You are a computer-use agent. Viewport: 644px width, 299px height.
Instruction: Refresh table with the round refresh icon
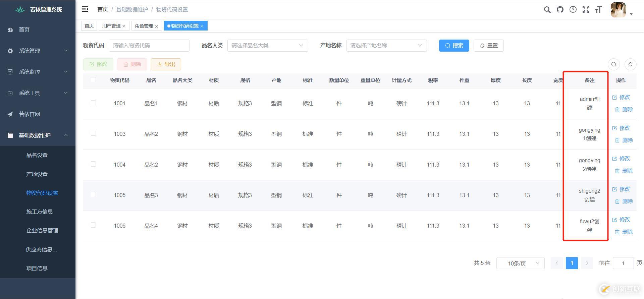[630, 64]
